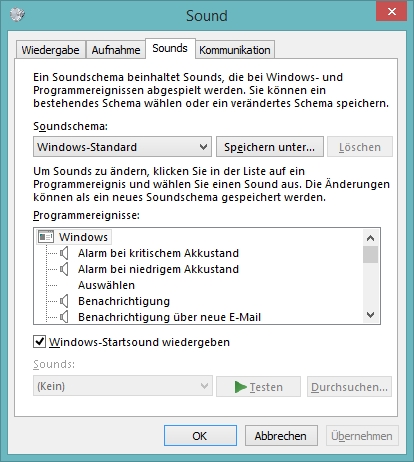Image resolution: width=414 pixels, height=462 pixels.
Task: Select Alarm bei kritischem Akkustand event
Action: pos(158,253)
